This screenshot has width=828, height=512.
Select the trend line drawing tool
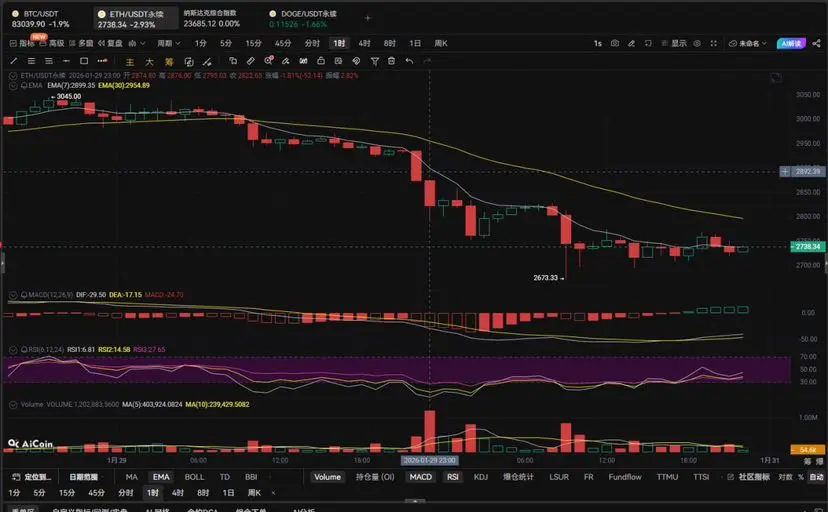pyautogui.click(x=14, y=61)
